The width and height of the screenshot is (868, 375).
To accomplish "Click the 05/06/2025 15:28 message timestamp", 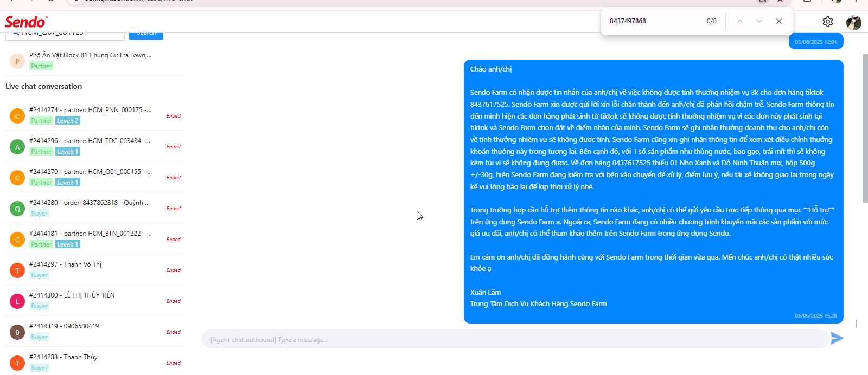I will 815,315.
